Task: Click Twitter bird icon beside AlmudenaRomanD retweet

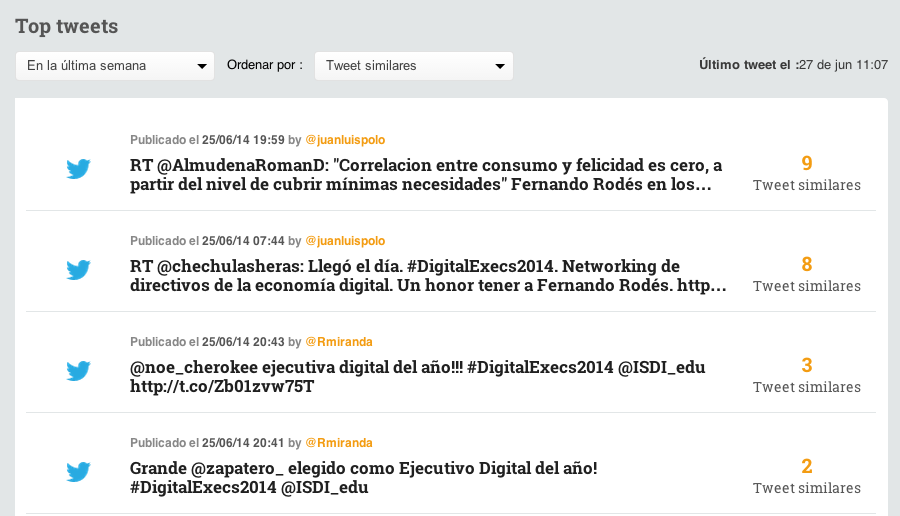Action: (78, 169)
